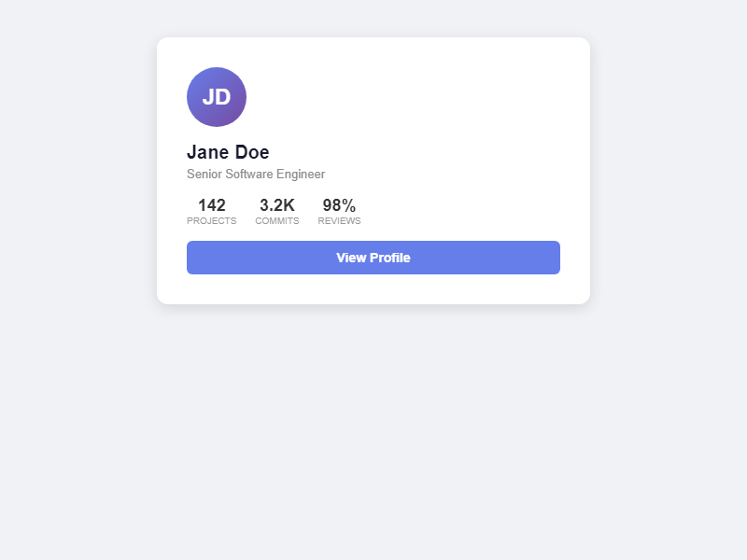
Task: Click the word Profile on the button
Action: pos(389,258)
